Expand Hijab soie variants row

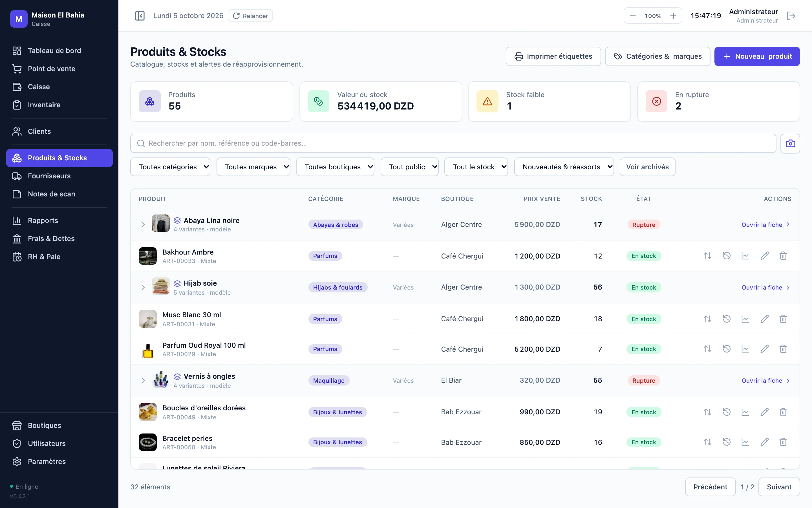pos(143,288)
